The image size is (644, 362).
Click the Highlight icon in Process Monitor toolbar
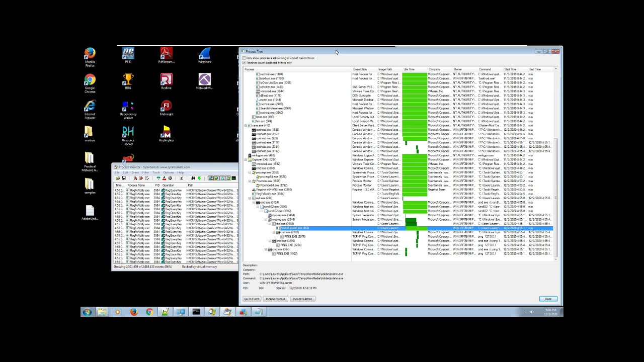click(x=164, y=178)
